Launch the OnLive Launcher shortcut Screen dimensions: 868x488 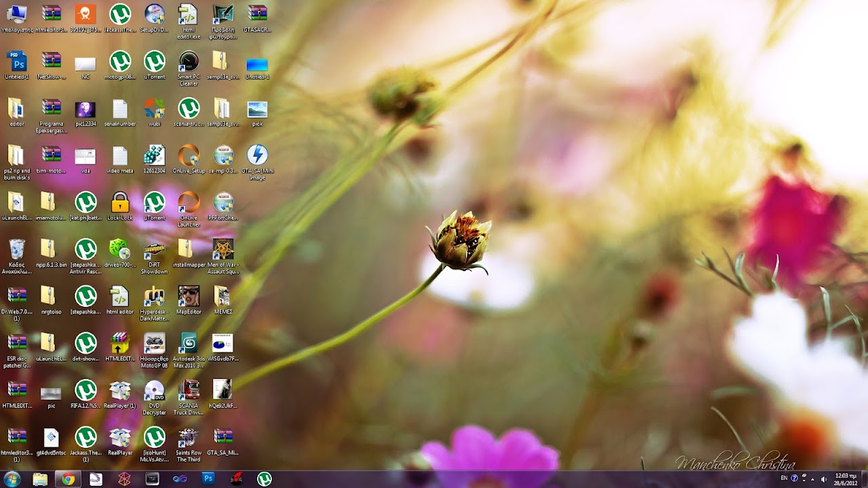tap(189, 209)
